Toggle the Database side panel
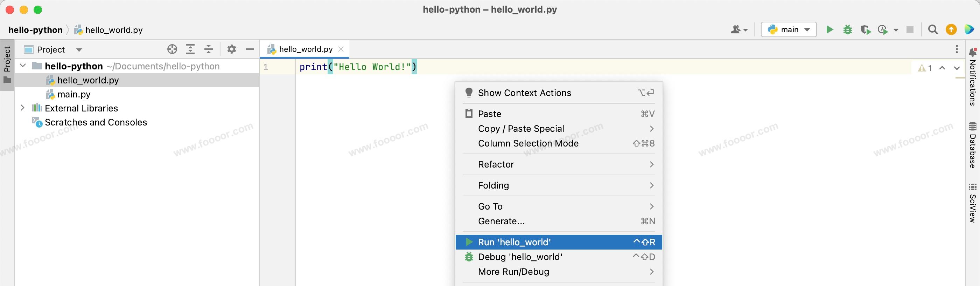The width and height of the screenshot is (980, 286). point(973,145)
